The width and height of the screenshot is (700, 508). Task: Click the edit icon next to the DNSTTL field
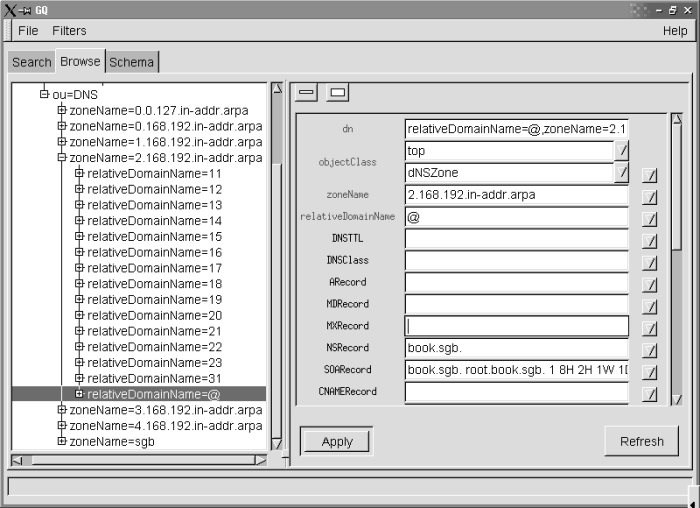650,241
